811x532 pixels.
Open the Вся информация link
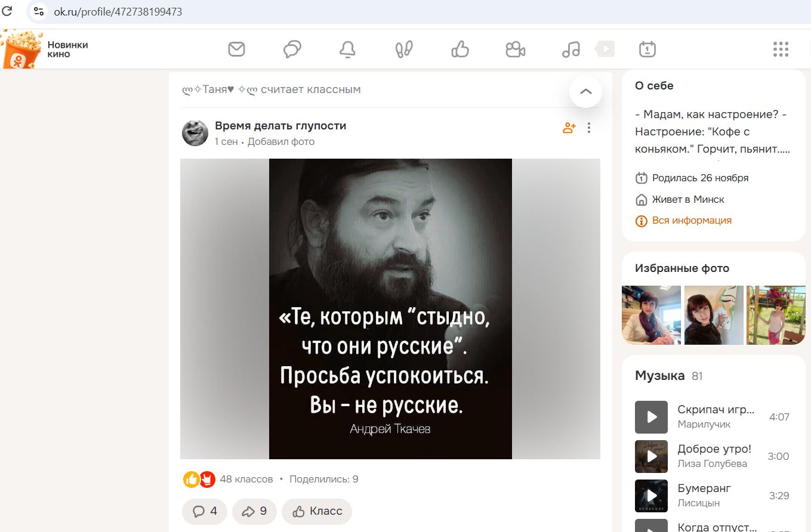point(692,221)
